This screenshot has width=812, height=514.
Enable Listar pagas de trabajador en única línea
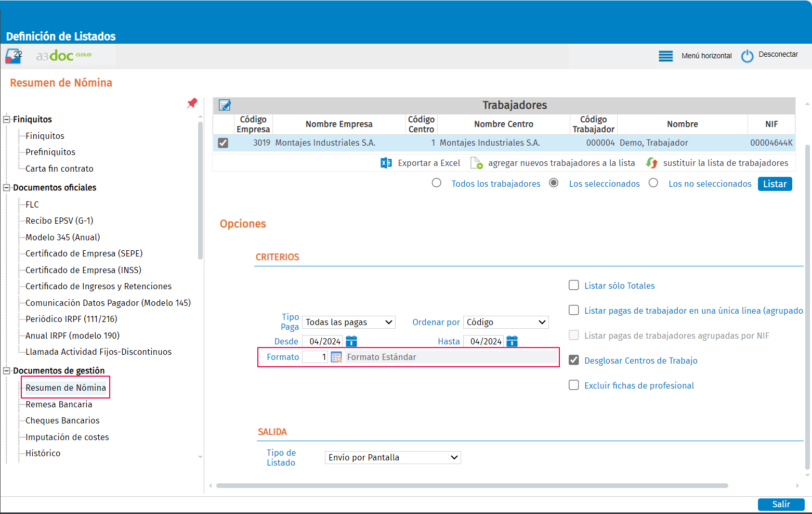pyautogui.click(x=574, y=310)
